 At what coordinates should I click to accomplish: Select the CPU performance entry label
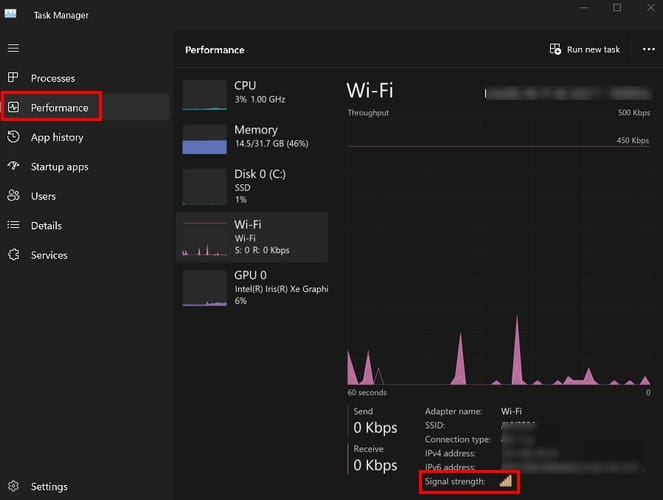click(245, 85)
